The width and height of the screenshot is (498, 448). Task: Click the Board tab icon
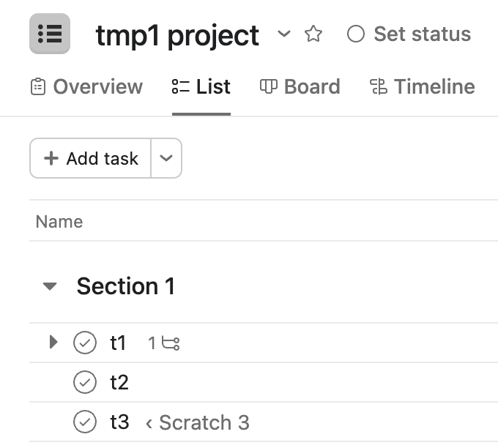point(269,87)
